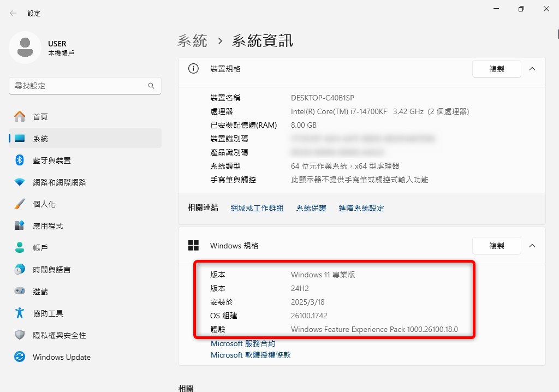
Task: Click the 8.00 GB RAM value
Action: [304, 125]
